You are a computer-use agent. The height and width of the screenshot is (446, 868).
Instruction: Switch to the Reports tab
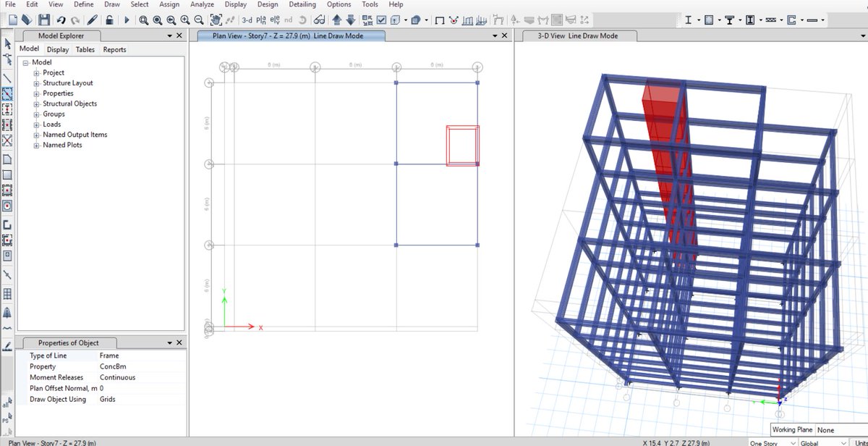point(114,49)
